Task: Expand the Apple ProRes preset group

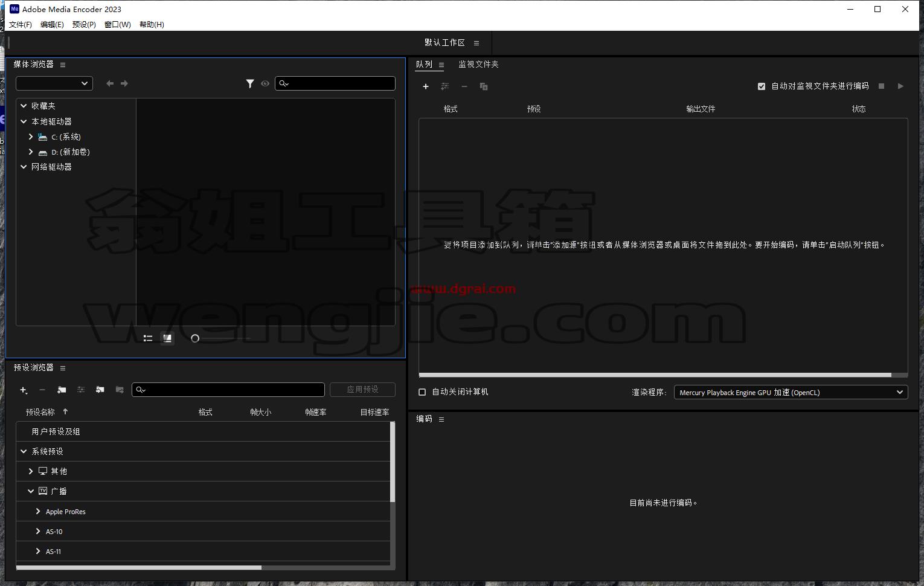Action: [38, 512]
